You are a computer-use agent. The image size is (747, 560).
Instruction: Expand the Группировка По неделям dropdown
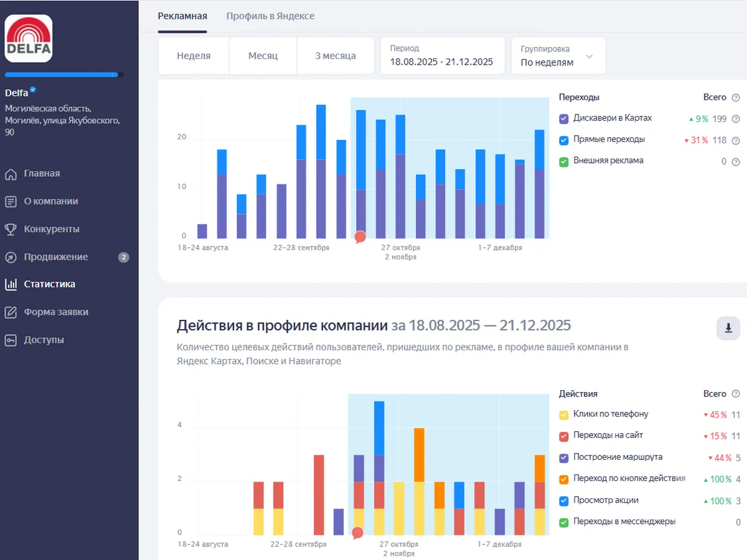(558, 56)
